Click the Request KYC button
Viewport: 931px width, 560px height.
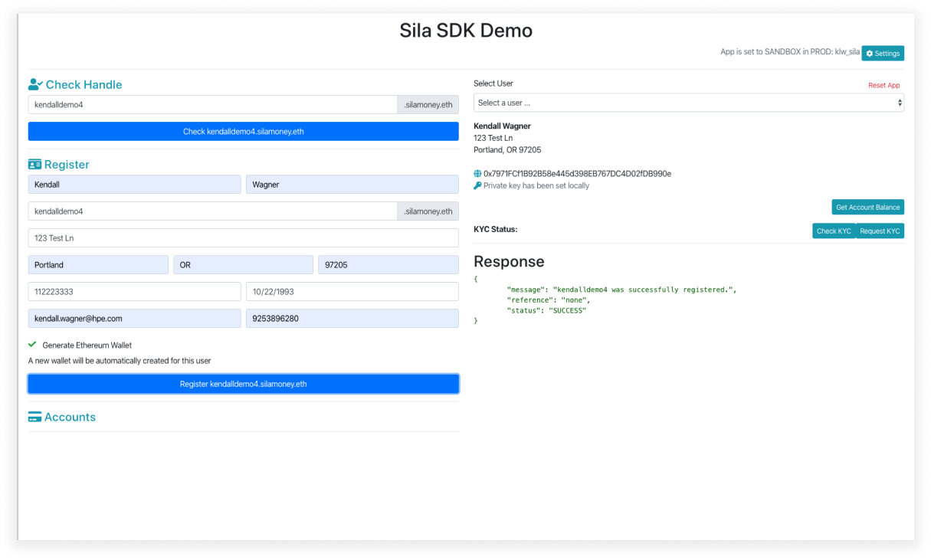[x=880, y=231]
